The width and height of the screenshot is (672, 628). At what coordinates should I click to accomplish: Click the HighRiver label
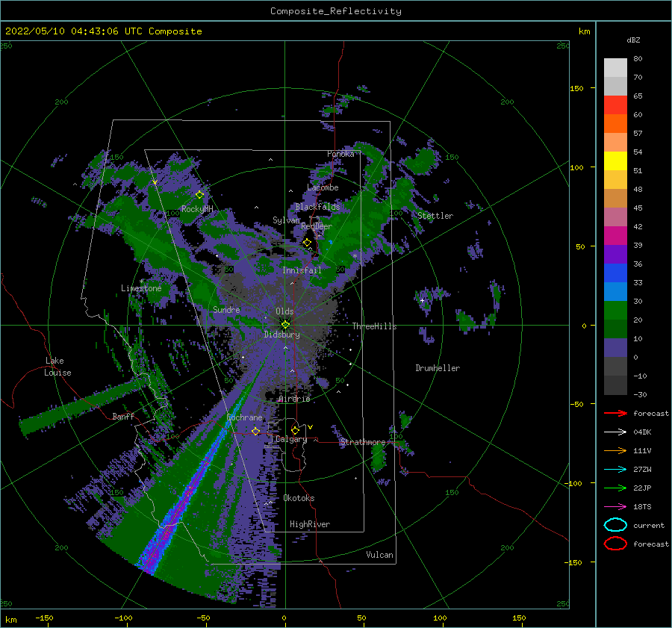point(310,524)
